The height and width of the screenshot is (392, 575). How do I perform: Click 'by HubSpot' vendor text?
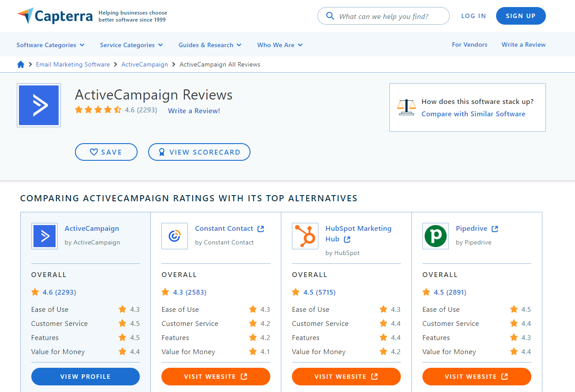pyautogui.click(x=343, y=253)
